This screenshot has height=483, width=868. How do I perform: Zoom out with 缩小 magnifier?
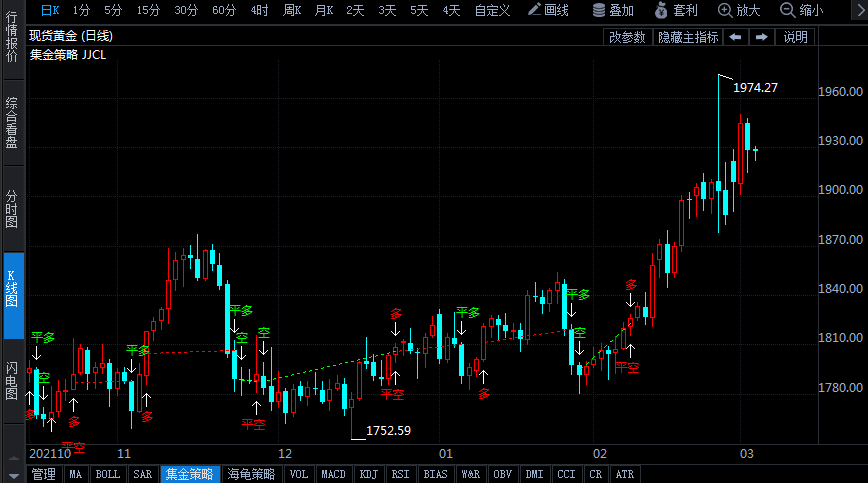(802, 10)
